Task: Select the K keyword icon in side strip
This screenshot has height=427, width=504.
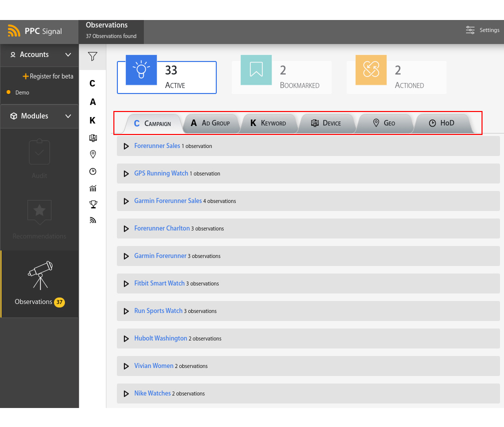Action: [x=92, y=120]
